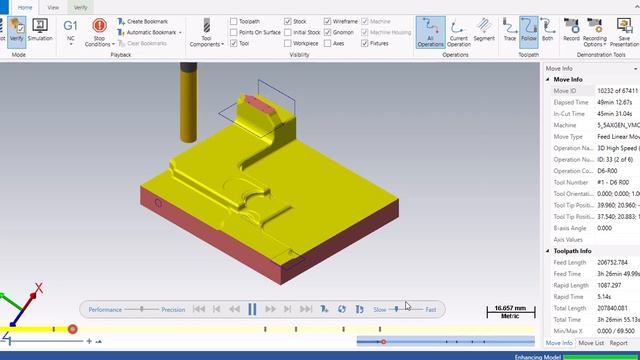Viewport: 640px width, 360px height.
Task: Click the zoom plus button below timeline
Action: pyautogui.click(x=89, y=341)
